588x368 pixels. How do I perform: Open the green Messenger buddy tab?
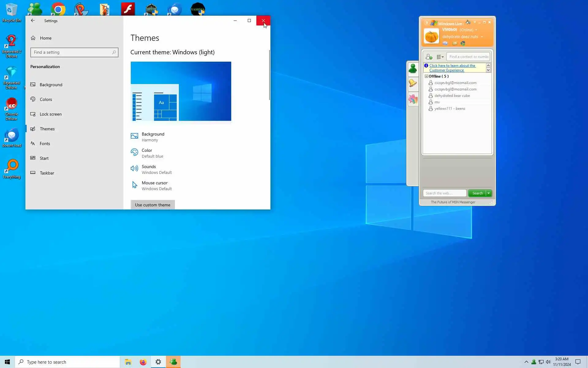click(x=413, y=69)
